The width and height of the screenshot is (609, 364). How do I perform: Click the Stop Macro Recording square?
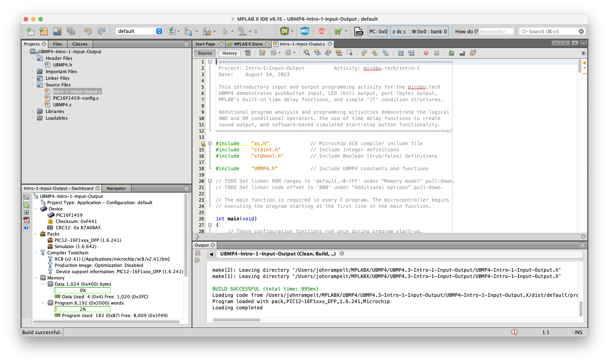tap(437, 53)
